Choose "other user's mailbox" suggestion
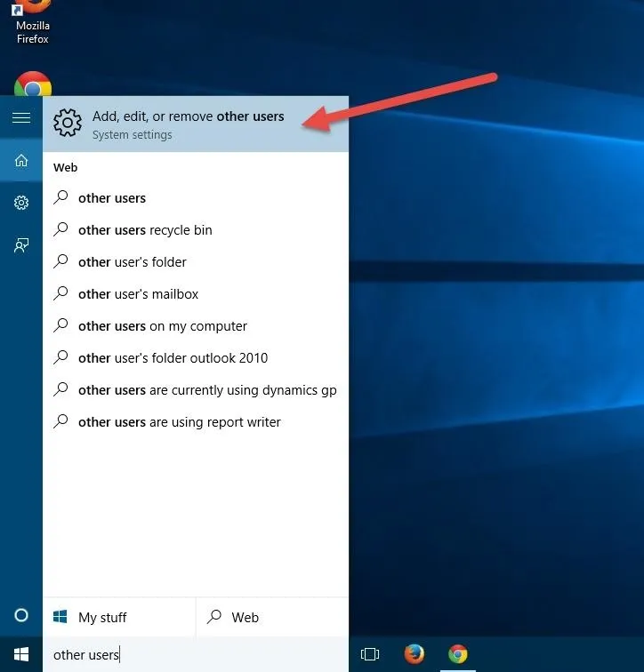This screenshot has height=672, width=644. click(196, 294)
